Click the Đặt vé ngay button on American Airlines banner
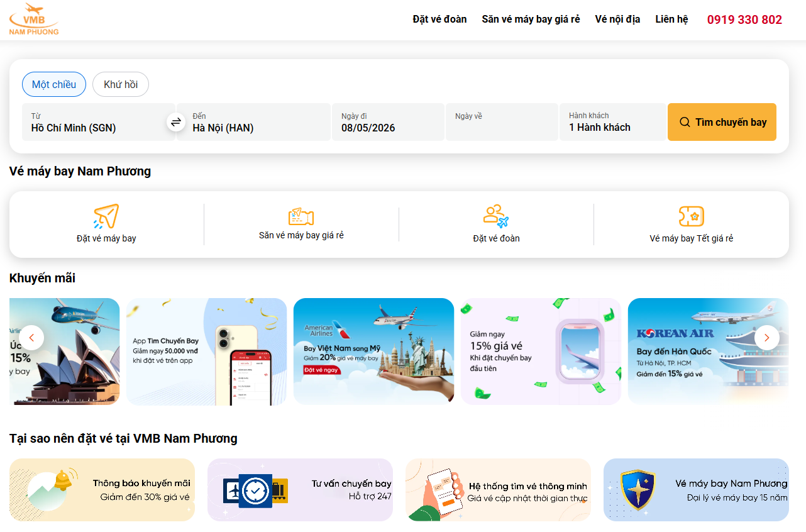This screenshot has height=532, width=806. tap(322, 370)
